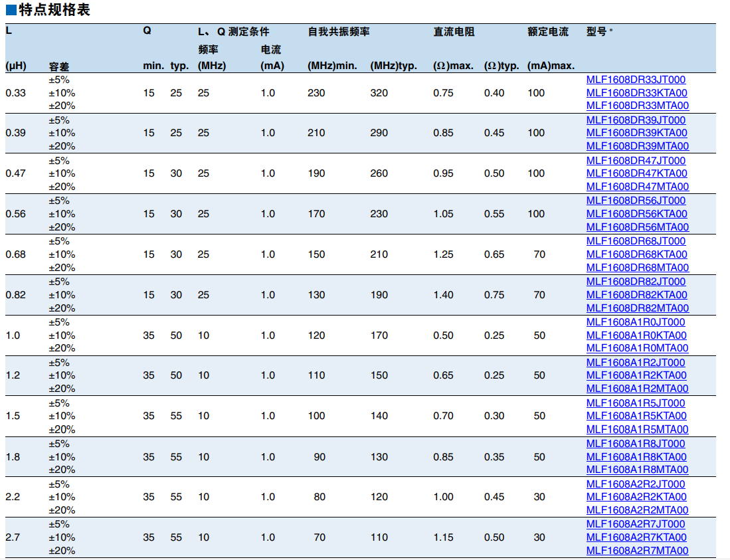Click the 特点规格表 section title

[x=54, y=10]
